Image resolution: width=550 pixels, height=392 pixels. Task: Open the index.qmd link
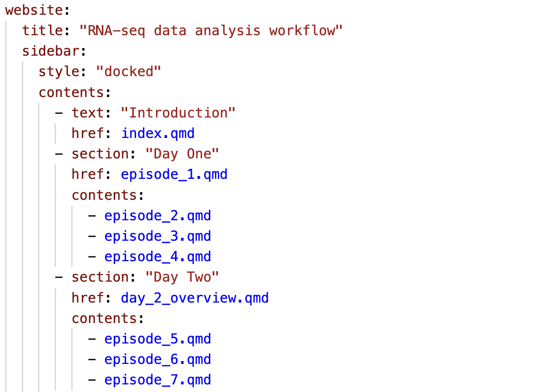pyautogui.click(x=157, y=134)
